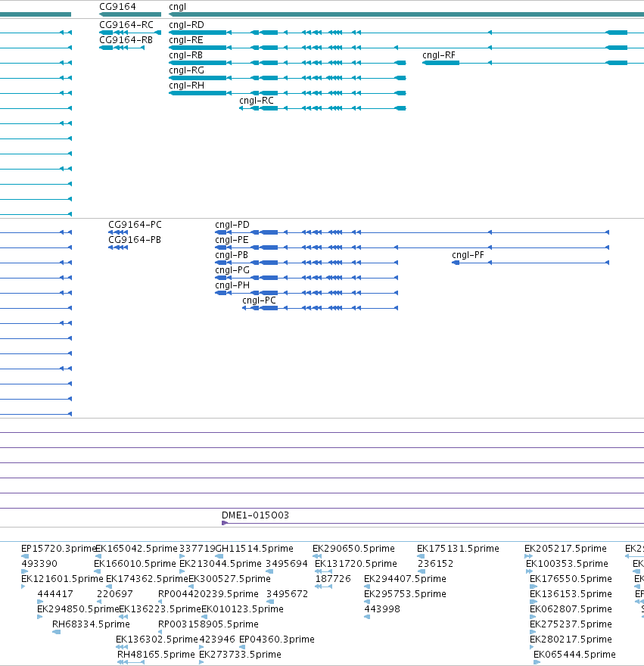This screenshot has height=666, width=644.
Task: Select the EP15720.3prime EST label
Action: (58, 549)
